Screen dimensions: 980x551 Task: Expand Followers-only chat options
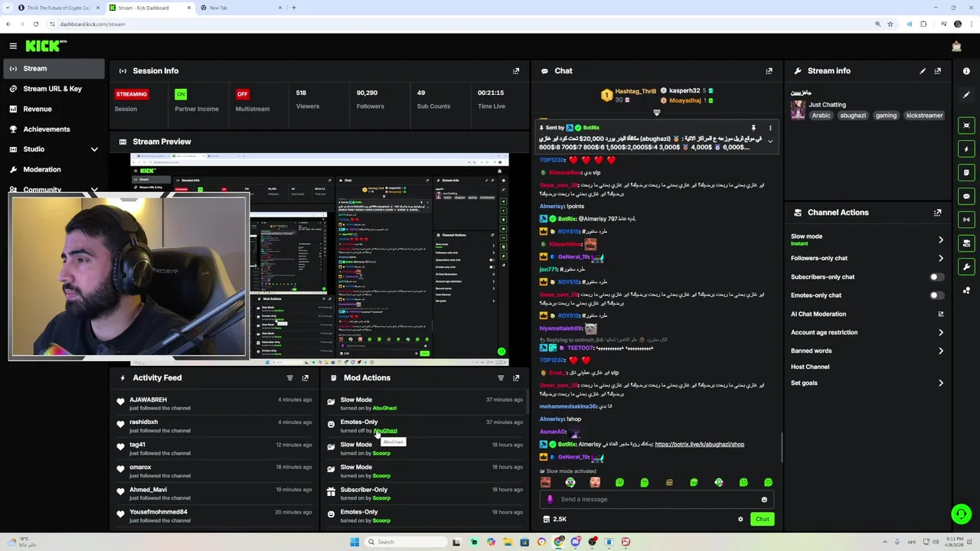coord(941,259)
